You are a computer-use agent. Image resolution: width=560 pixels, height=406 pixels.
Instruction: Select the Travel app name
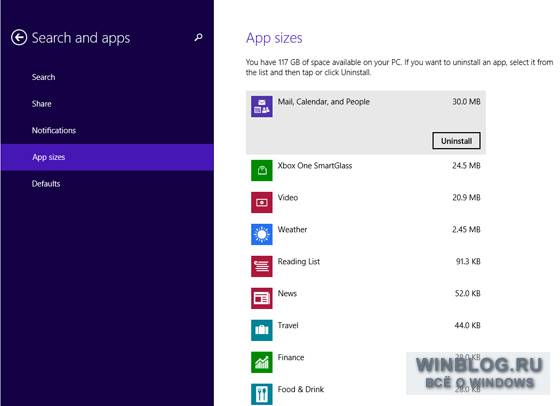tap(288, 325)
